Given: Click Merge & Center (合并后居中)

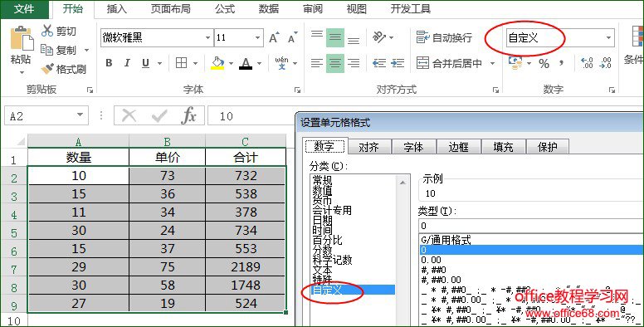Looking at the screenshot, I should click(449, 63).
